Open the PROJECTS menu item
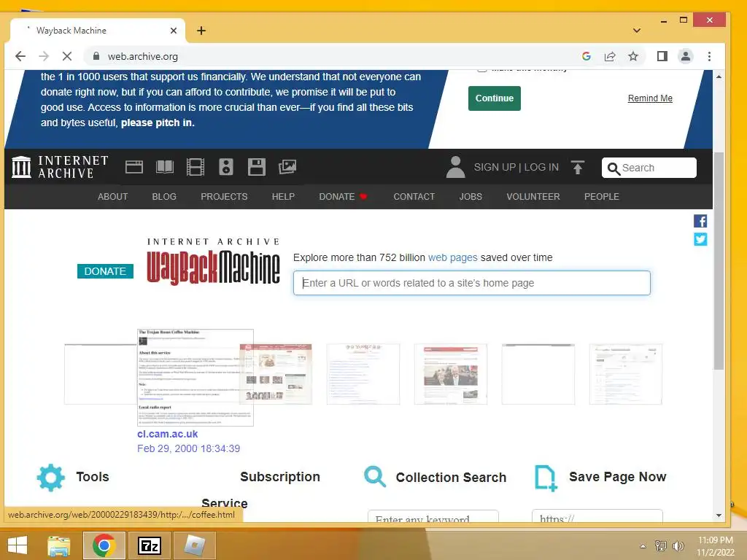Image resolution: width=747 pixels, height=560 pixels. [224, 197]
